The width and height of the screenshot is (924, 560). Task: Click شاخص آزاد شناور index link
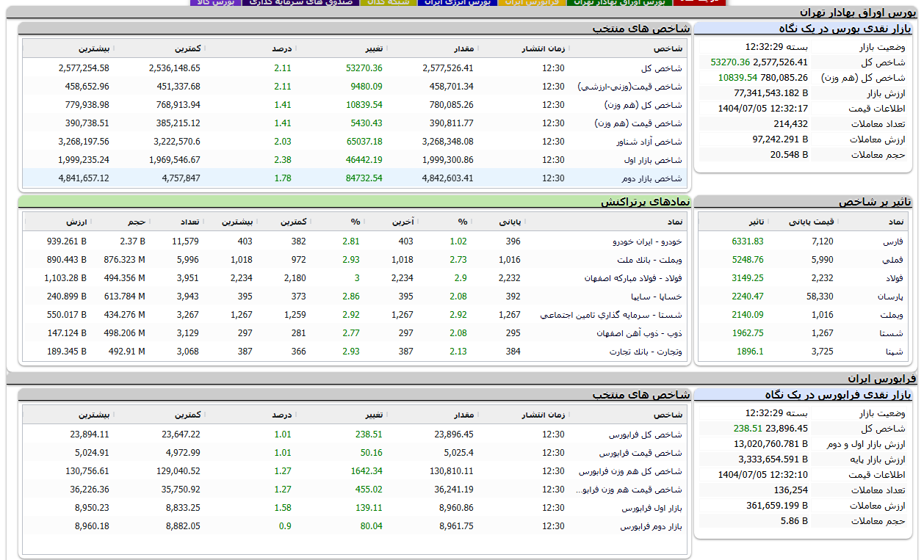pyautogui.click(x=649, y=142)
